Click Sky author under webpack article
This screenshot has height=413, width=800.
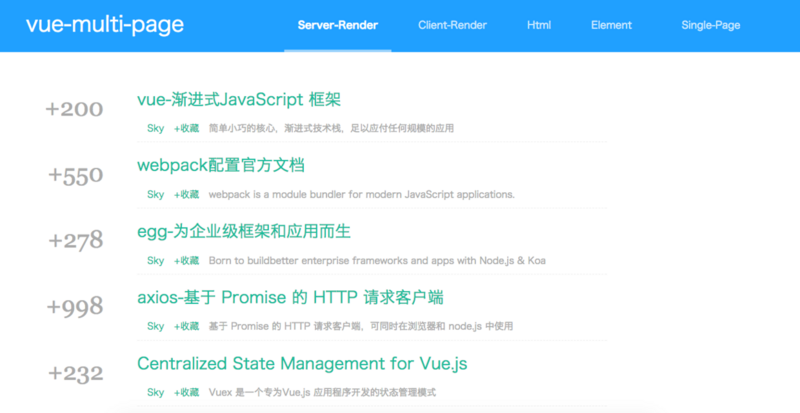[156, 195]
